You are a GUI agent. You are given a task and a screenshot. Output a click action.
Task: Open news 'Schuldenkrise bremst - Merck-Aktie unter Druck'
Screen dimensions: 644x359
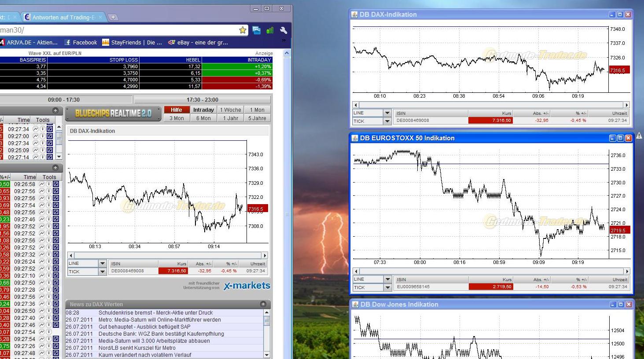[x=155, y=313]
